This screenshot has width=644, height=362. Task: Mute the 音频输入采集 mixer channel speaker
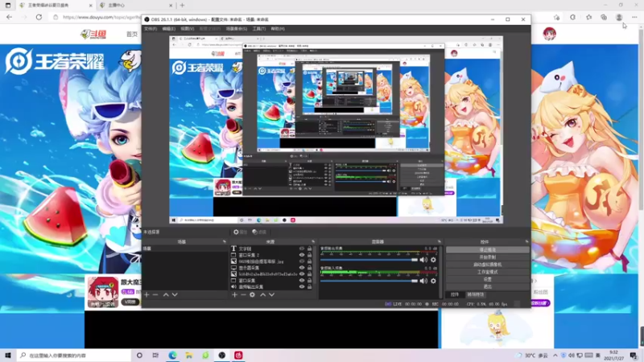(x=423, y=281)
